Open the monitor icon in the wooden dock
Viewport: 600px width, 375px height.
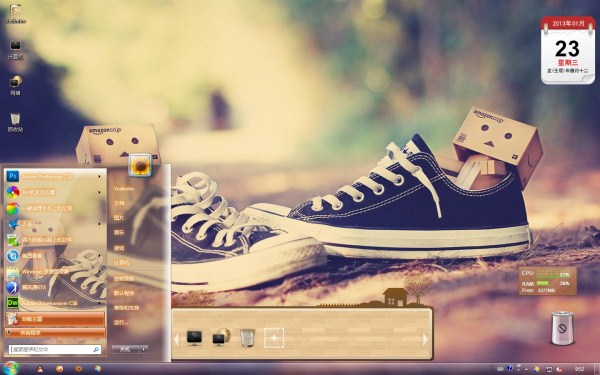[194, 338]
